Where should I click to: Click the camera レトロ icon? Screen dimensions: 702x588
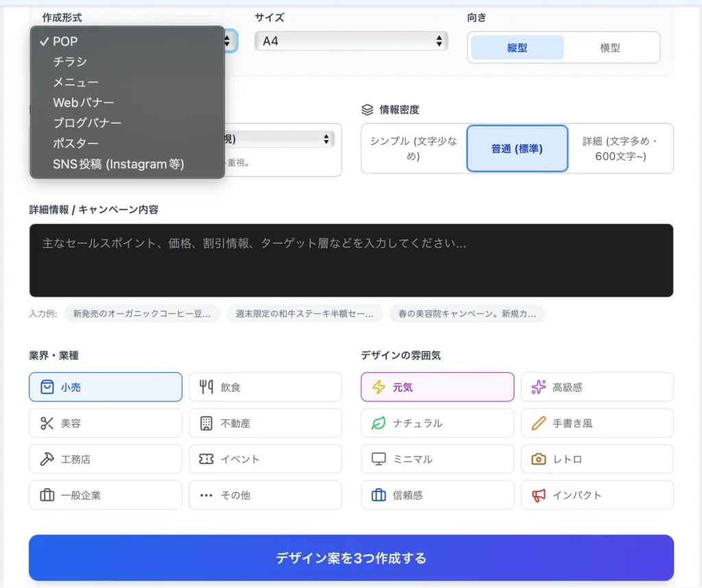(539, 459)
